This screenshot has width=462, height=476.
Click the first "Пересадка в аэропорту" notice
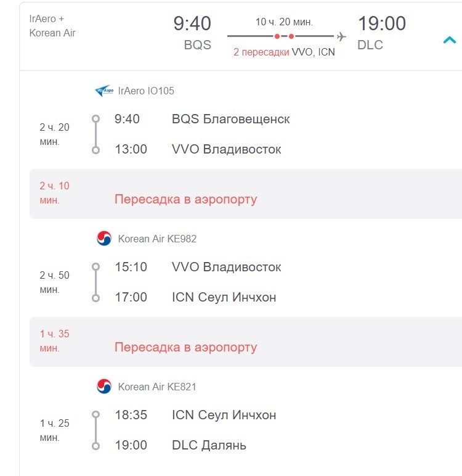pyautogui.click(x=185, y=199)
